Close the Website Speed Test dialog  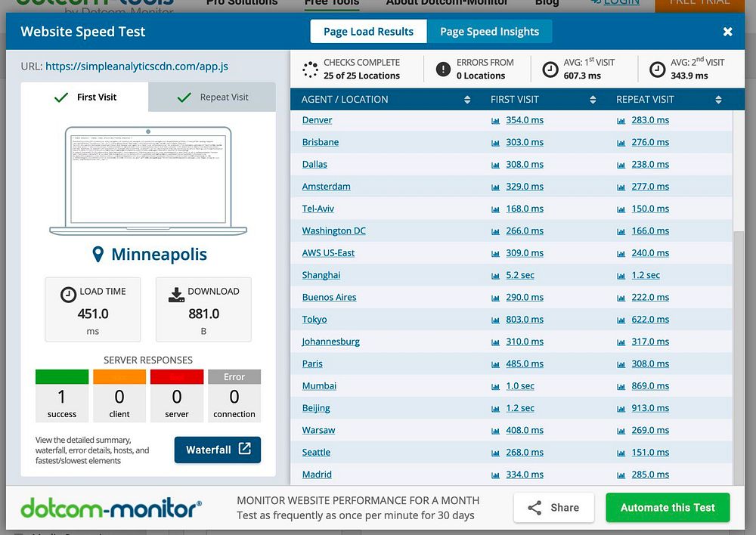[x=727, y=32]
